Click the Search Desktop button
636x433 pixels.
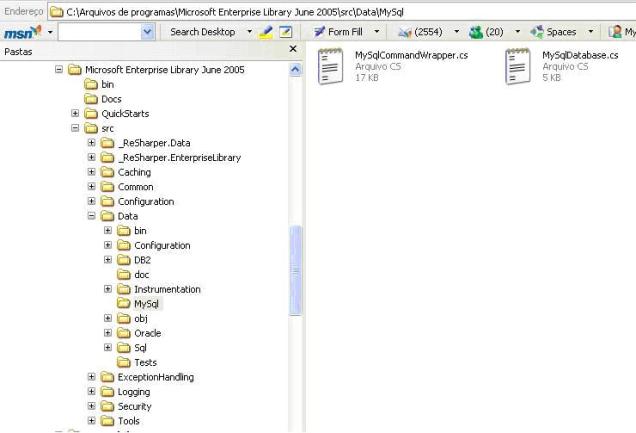pyautogui.click(x=202, y=32)
